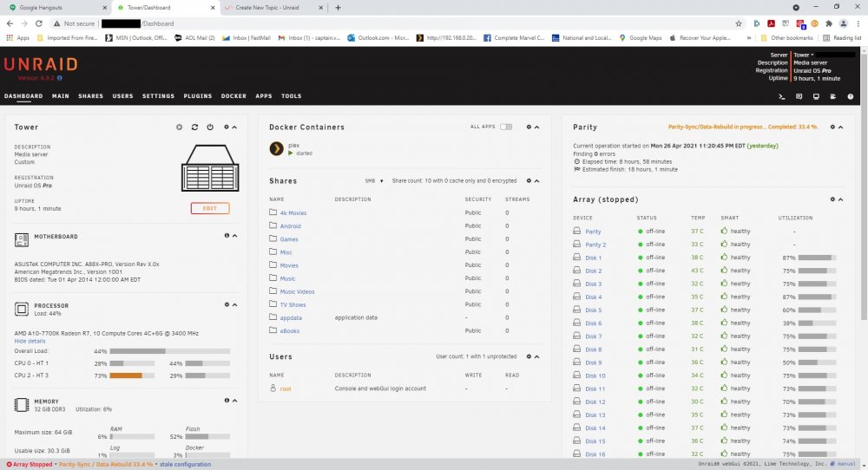Click the version info icon beside Unraid version
This screenshot has width=868, height=470.
pos(60,78)
